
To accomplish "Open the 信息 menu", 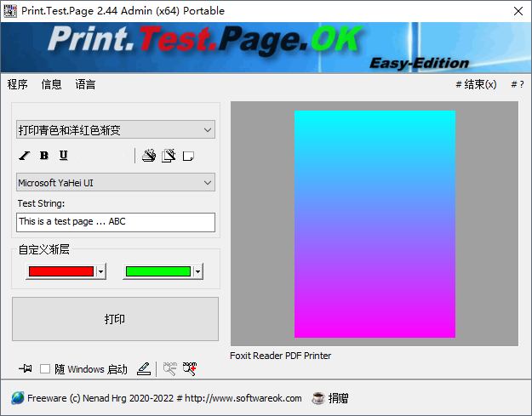I will pyautogui.click(x=52, y=84).
